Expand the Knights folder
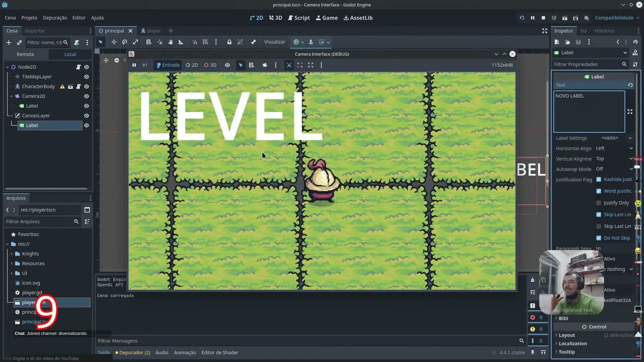Image resolution: width=644 pixels, height=362 pixels. [x=12, y=254]
